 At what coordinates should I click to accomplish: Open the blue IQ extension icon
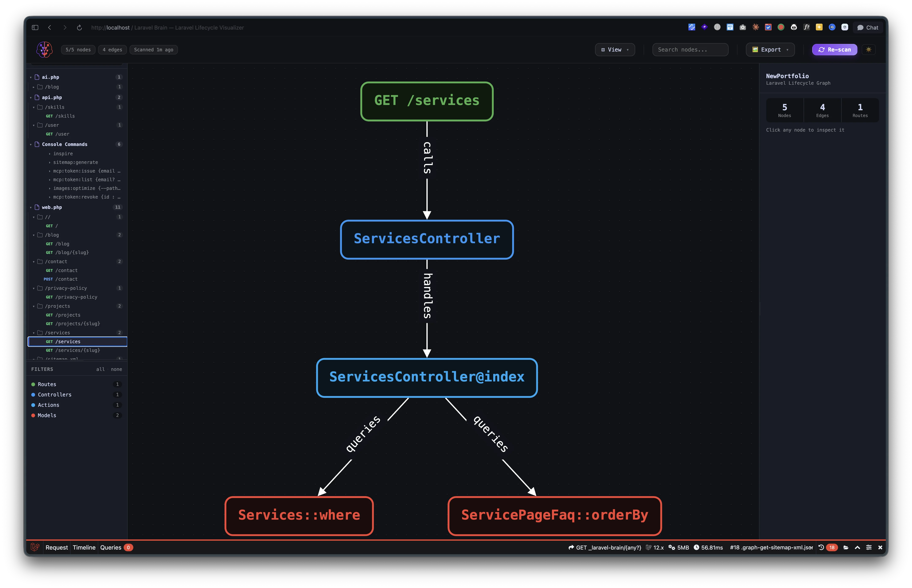pyautogui.click(x=832, y=27)
